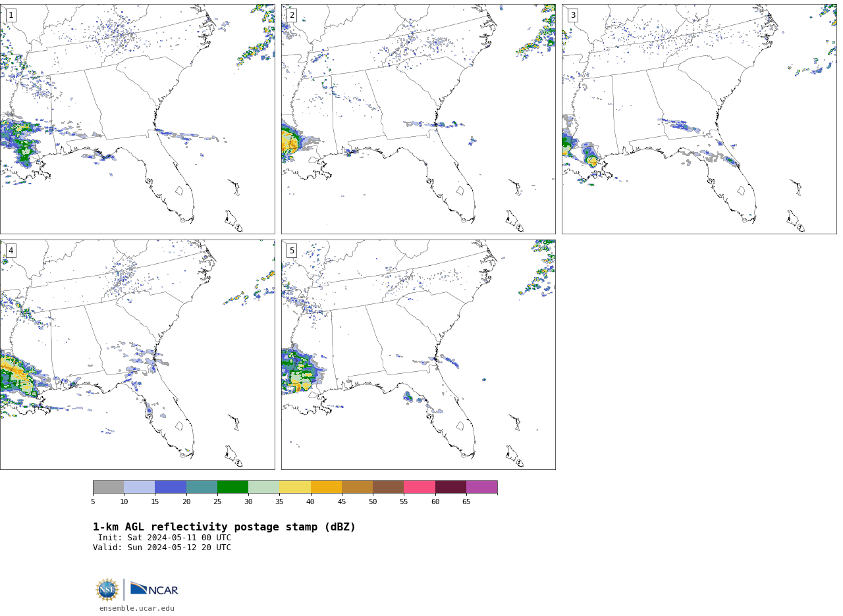843x616 pixels.
Task: Click the NSF logo icon
Action: point(107,590)
